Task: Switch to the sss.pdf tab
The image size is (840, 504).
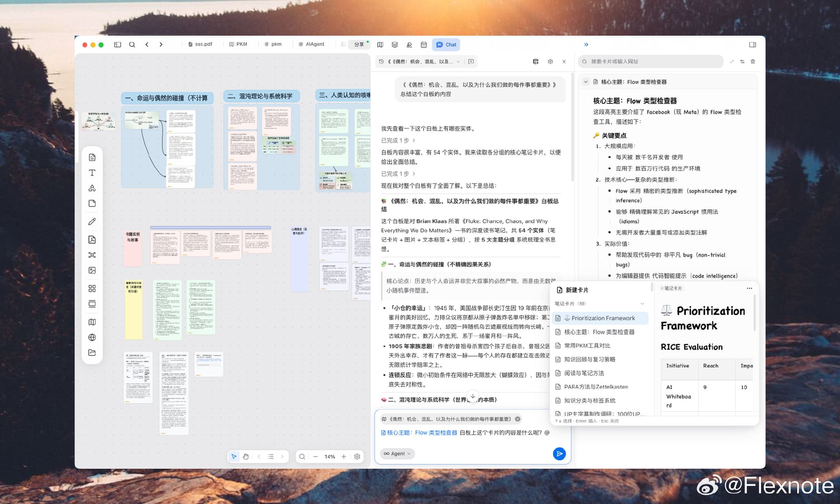Action: (x=200, y=44)
